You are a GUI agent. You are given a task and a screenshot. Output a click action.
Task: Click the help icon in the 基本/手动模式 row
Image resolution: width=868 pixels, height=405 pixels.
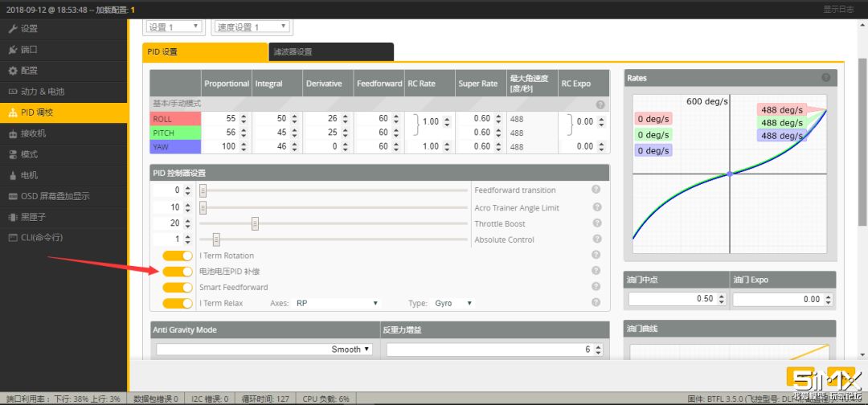click(x=600, y=104)
